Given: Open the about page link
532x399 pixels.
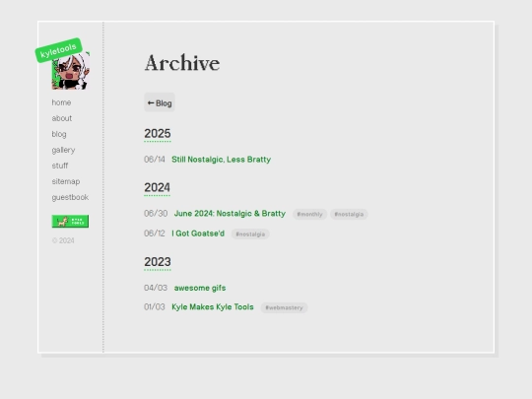Looking at the screenshot, I should (62, 118).
